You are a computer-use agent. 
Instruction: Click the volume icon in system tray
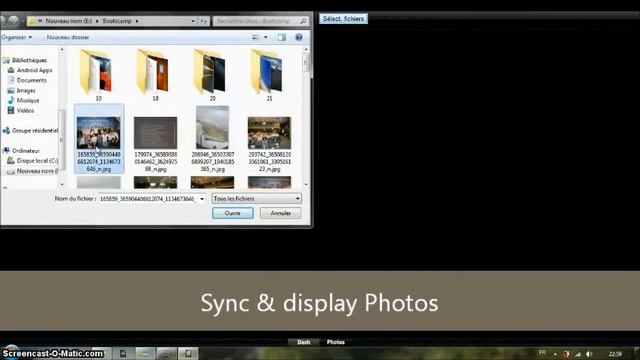[589, 354]
